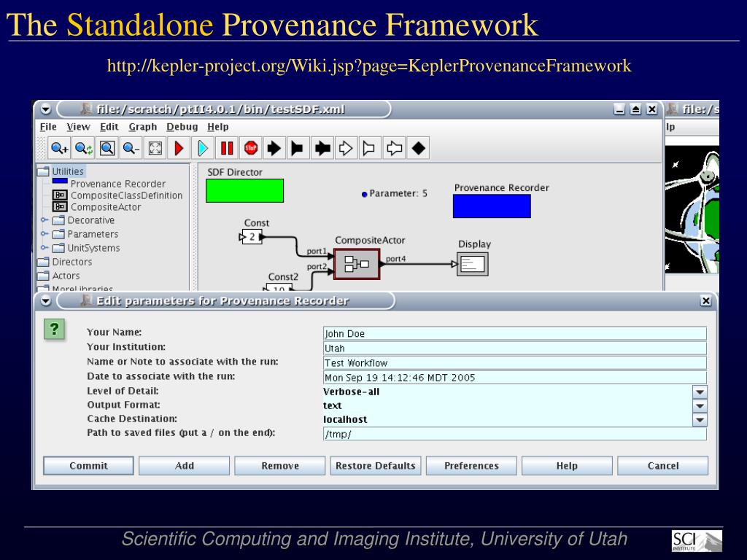Viewport: 747px width, 560px height.
Task: Click the Zoom Reset magnifier icon
Action: point(83,149)
